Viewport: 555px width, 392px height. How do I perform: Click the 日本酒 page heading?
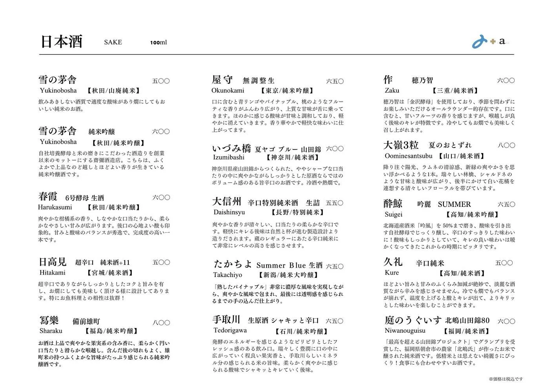click(x=61, y=42)
